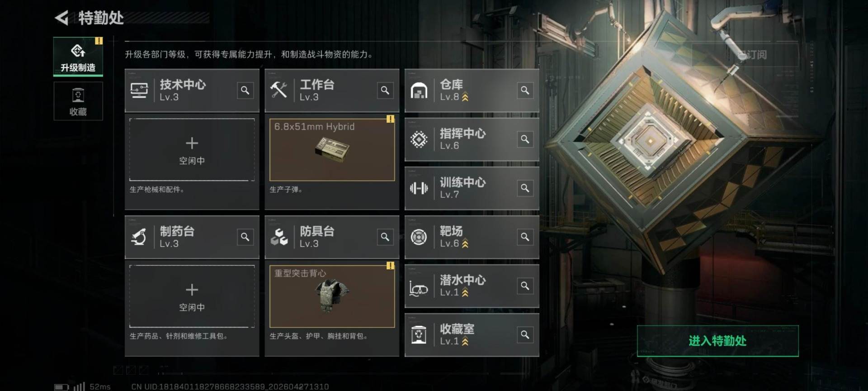Open magnifier details for 技术中心
Viewport: 868px width, 391px height.
pos(245,90)
